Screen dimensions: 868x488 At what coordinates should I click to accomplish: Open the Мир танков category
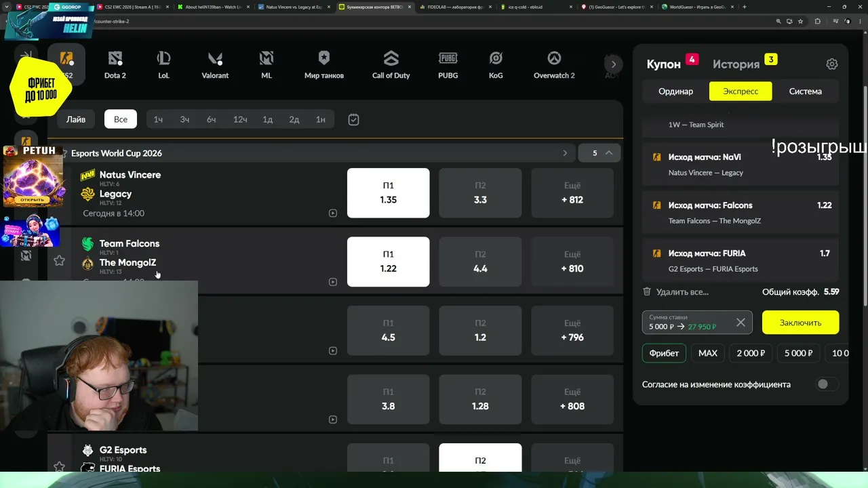point(324,65)
